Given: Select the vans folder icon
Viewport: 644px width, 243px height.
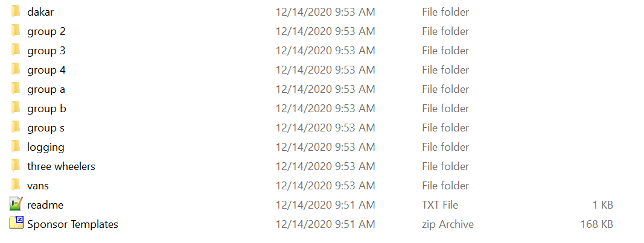Looking at the screenshot, I should (x=16, y=186).
